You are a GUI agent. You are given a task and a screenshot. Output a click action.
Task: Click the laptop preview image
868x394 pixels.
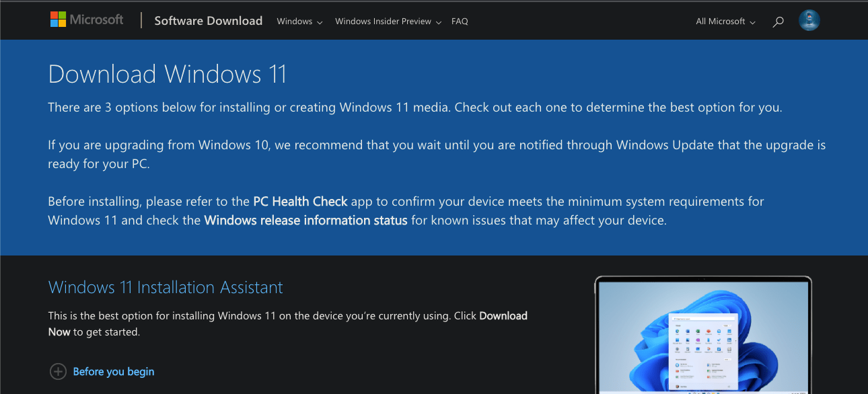click(x=703, y=333)
